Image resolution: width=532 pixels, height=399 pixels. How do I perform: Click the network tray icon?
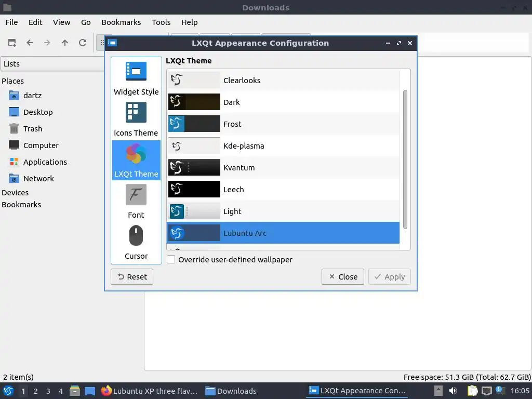(486, 391)
